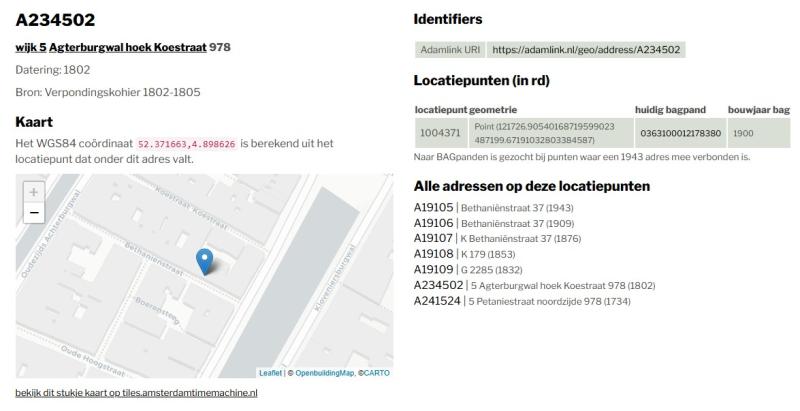Open address A19105 Bethaniënstraat 37 (1943)

pyautogui.click(x=433, y=208)
